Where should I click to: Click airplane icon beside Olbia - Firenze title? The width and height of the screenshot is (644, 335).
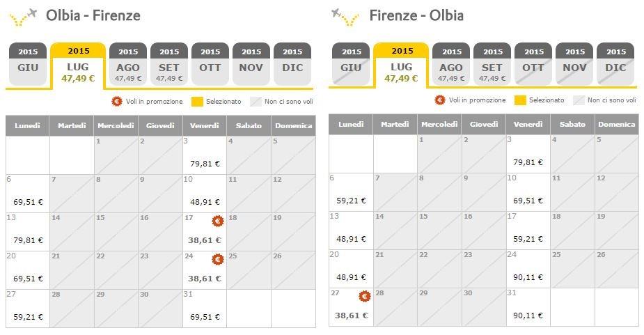24,17
